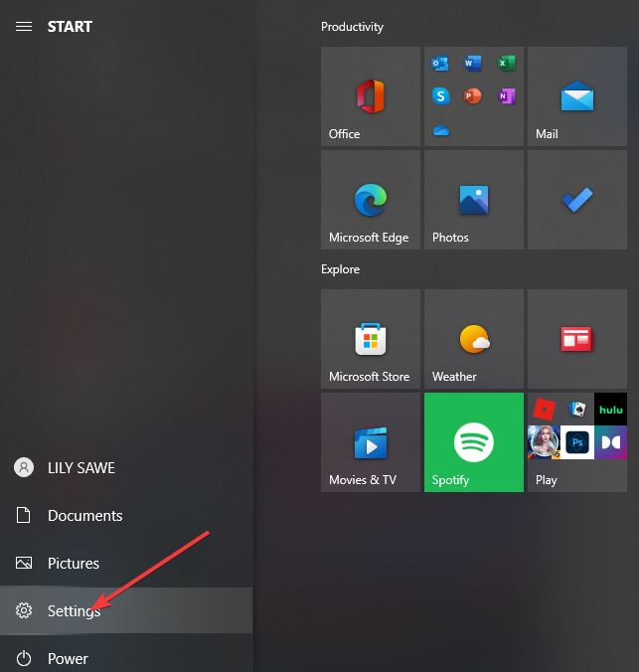Viewport: 639px width, 672px height.
Task: Launch the Movies & TV tile
Action: (x=371, y=442)
